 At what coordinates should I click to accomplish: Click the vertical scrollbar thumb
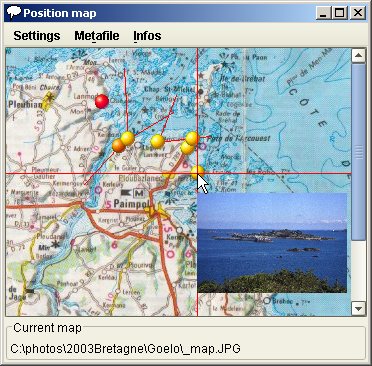[x=359, y=152]
